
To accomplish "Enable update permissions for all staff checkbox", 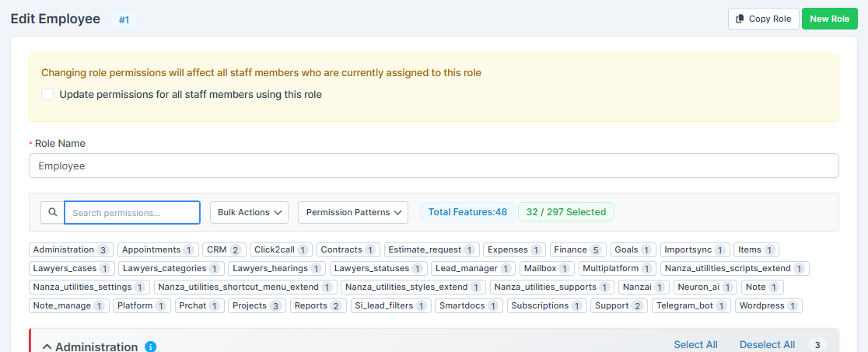I will click(x=47, y=95).
